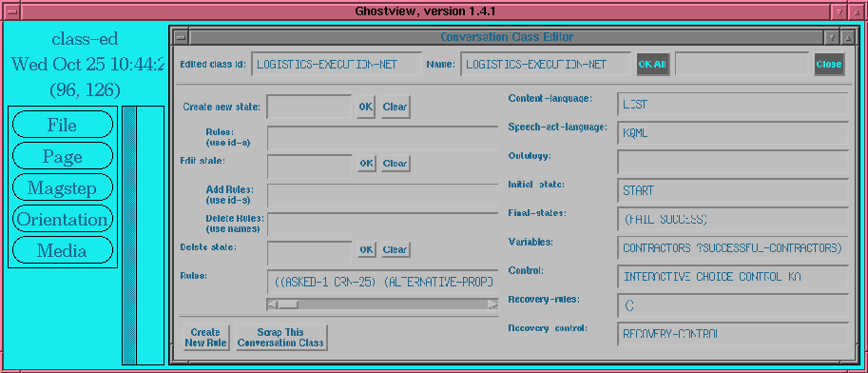The image size is (868, 373).
Task: Click Clear next to Delete state
Action: pos(395,250)
